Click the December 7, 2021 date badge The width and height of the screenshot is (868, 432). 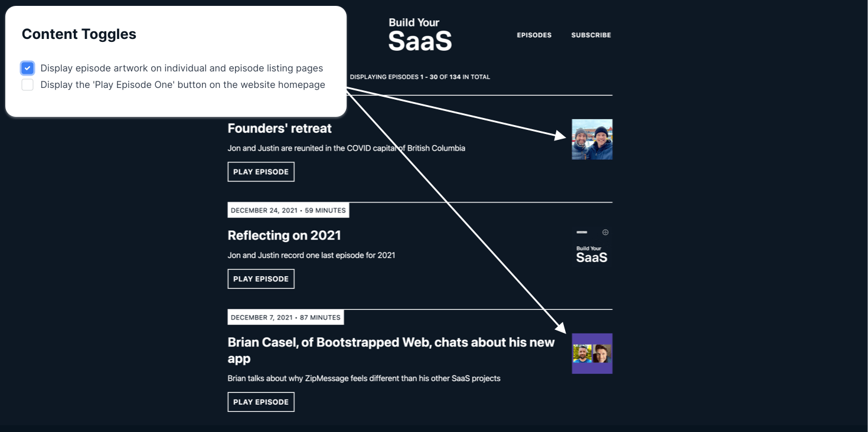tap(285, 318)
